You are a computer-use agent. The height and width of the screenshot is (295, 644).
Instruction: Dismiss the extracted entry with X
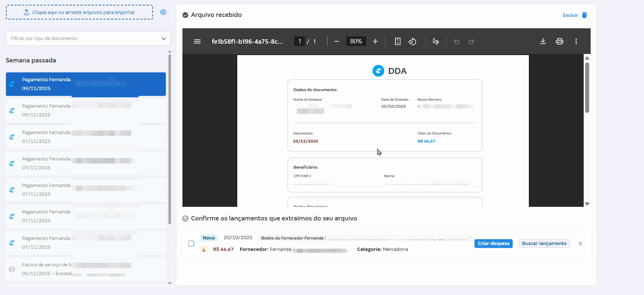point(580,244)
